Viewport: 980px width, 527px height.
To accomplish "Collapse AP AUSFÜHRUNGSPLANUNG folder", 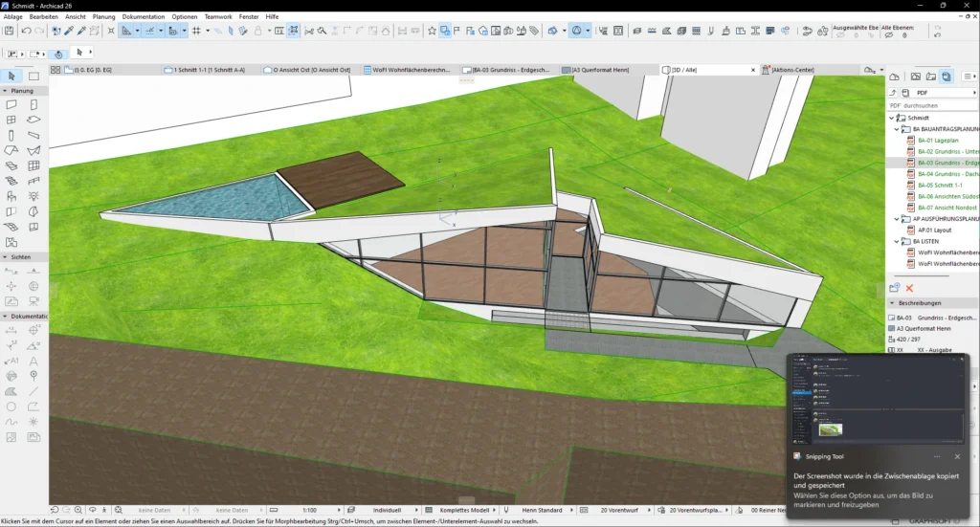I will [x=896, y=219].
